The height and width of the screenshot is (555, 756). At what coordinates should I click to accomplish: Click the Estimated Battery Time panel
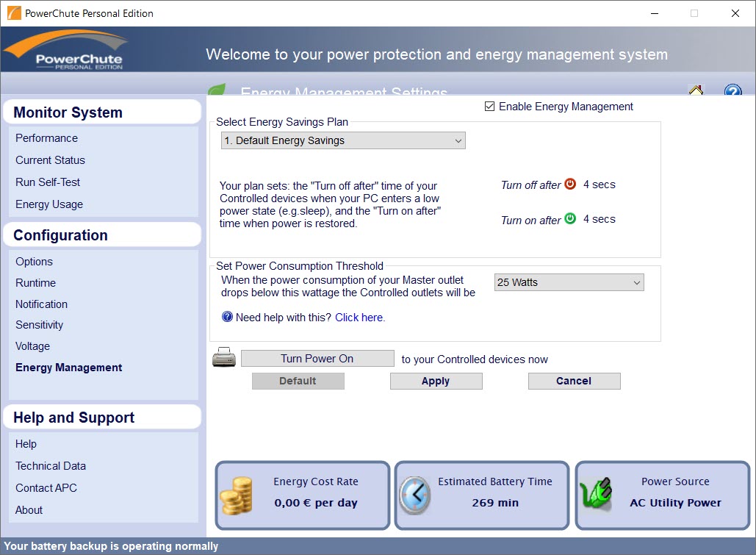[x=482, y=495]
